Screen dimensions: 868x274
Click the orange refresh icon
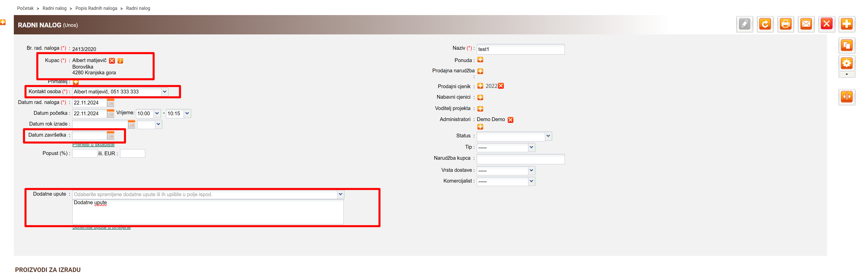point(765,24)
